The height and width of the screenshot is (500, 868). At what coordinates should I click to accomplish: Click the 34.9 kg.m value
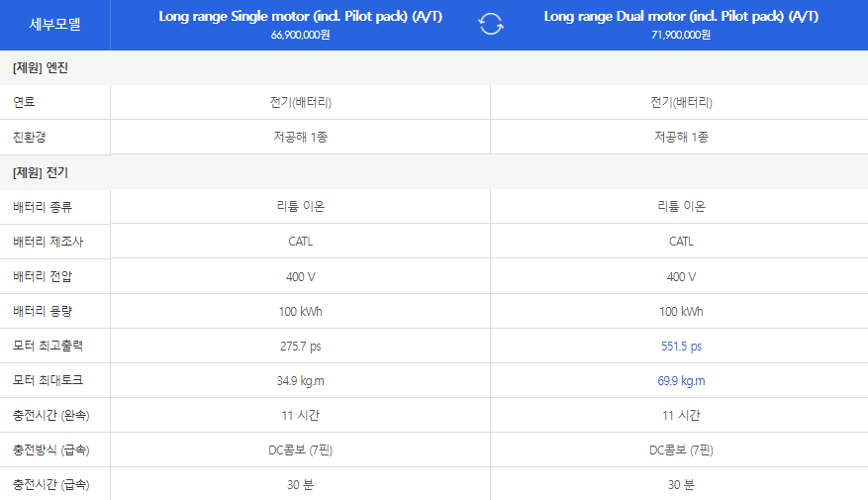301,381
